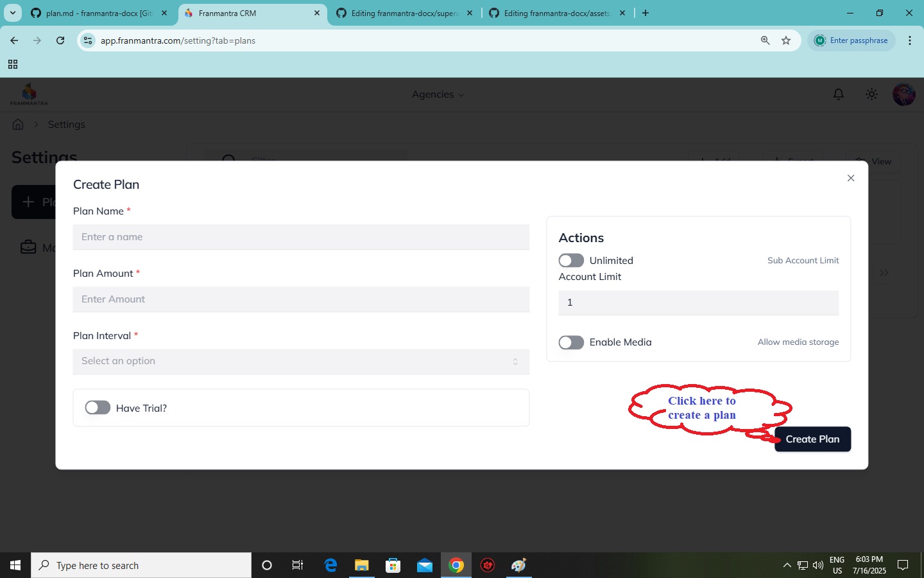Switch to the Editing franmantra-docx/assets tab
Image resolution: width=924 pixels, height=578 pixels.
[556, 13]
